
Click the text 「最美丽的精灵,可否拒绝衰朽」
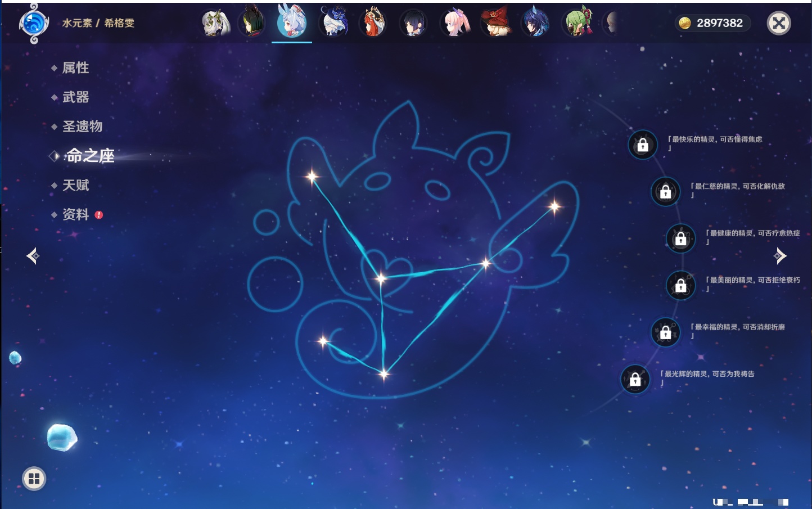(x=752, y=284)
